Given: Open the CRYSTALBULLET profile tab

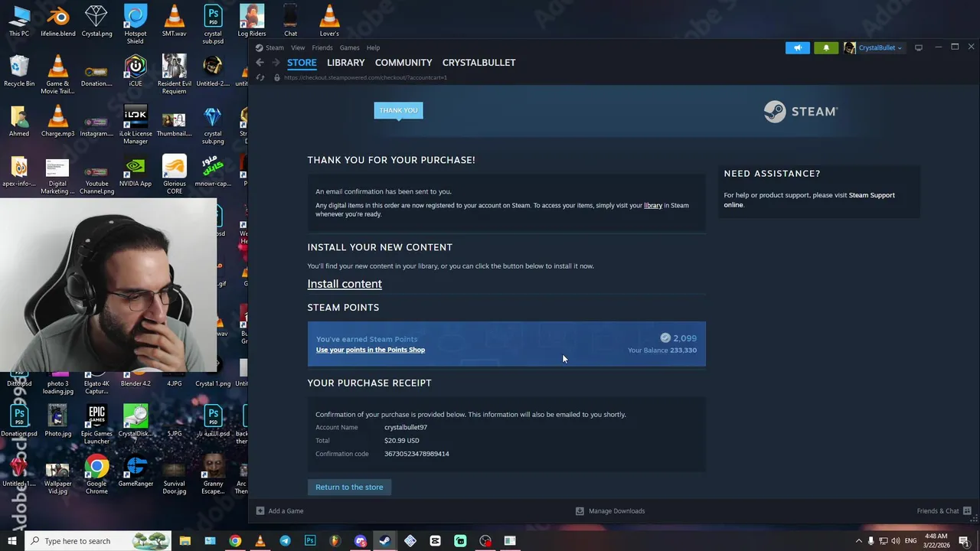Looking at the screenshot, I should (x=479, y=63).
